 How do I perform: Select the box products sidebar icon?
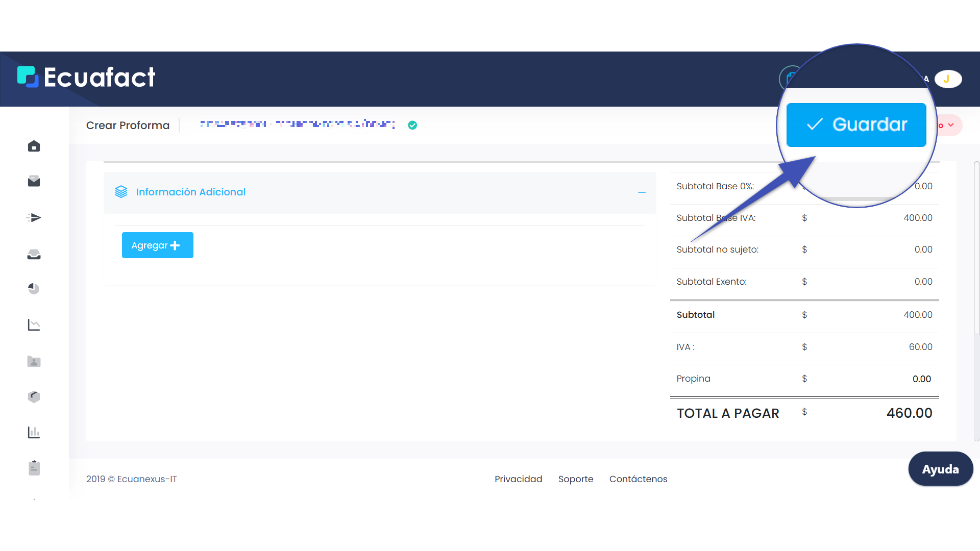(x=34, y=396)
